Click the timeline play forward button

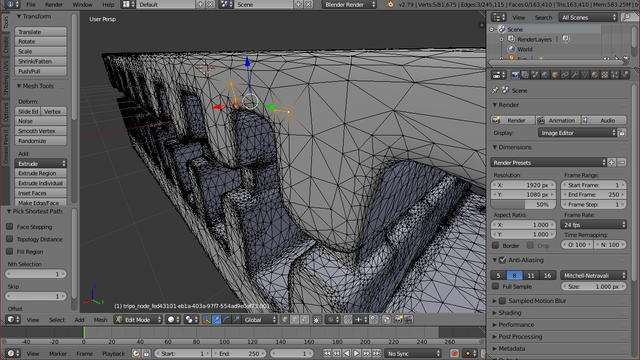click(356, 353)
